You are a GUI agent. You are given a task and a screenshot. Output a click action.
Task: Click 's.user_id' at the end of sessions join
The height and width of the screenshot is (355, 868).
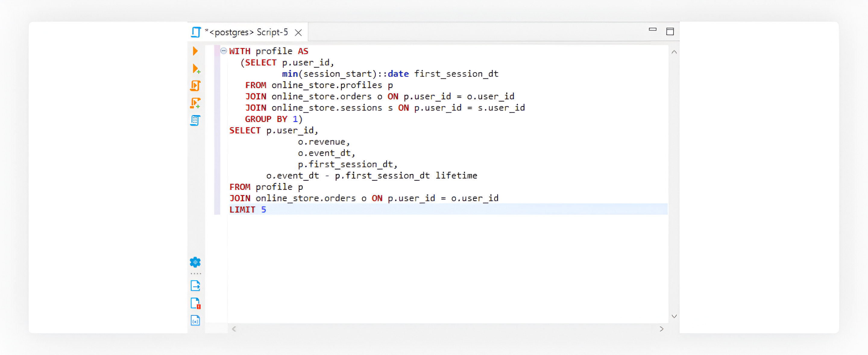point(501,108)
